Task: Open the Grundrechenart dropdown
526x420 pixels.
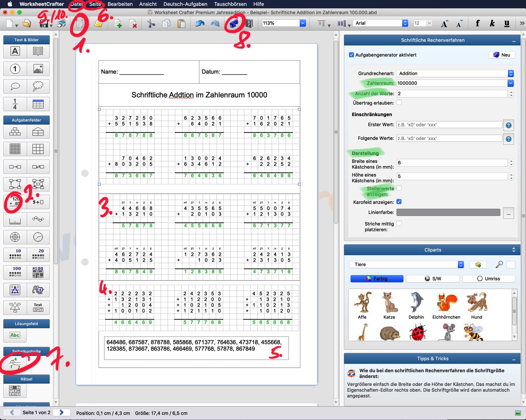Action: pos(455,73)
